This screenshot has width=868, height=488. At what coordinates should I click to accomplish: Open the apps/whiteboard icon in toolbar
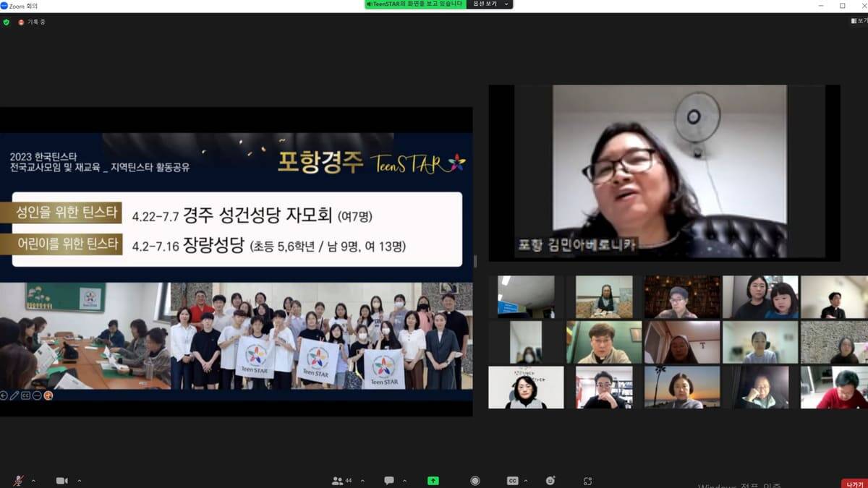pyautogui.click(x=588, y=481)
